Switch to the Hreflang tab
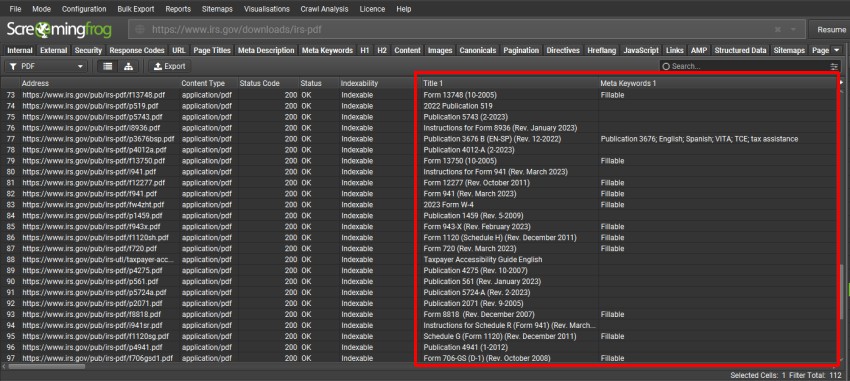 [x=602, y=50]
